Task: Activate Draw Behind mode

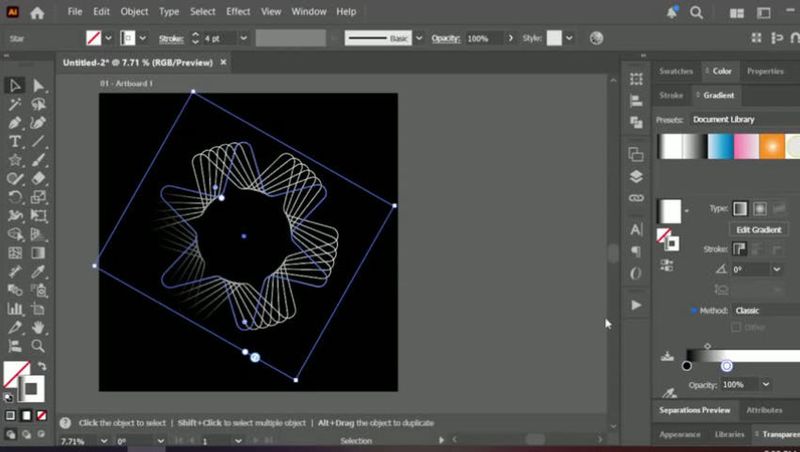Action: 26,435
